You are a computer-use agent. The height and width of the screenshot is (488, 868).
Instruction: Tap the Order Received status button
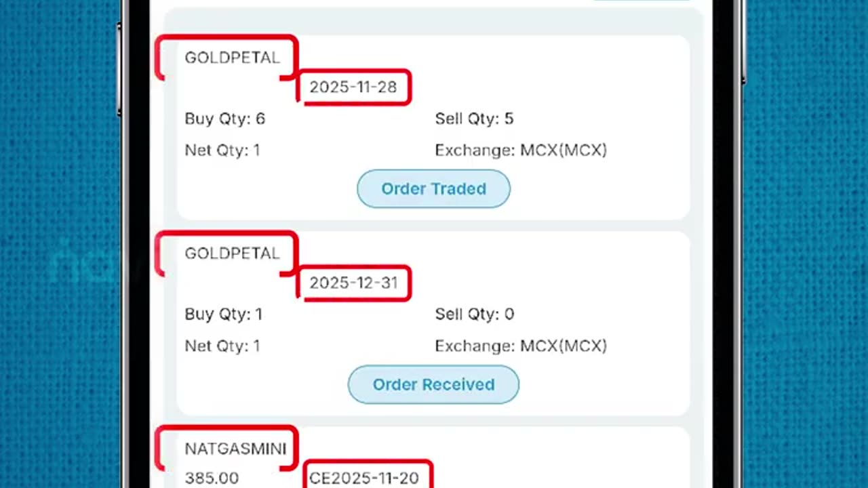[433, 384]
